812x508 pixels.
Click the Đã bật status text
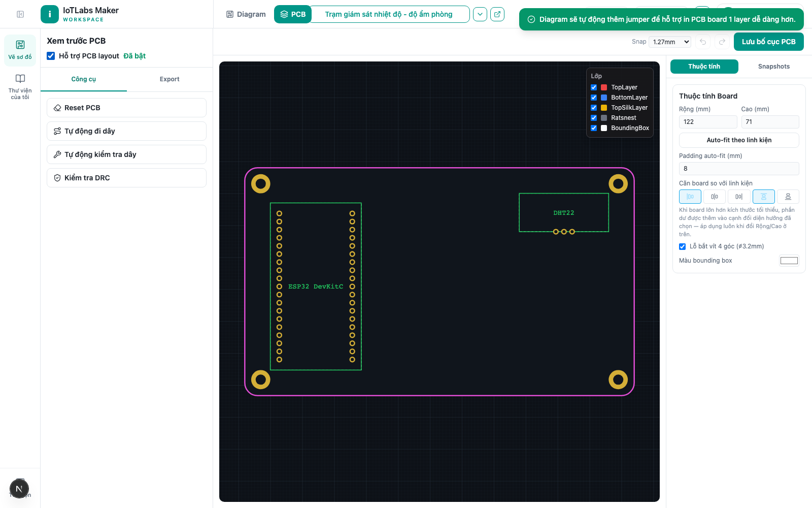tap(134, 56)
